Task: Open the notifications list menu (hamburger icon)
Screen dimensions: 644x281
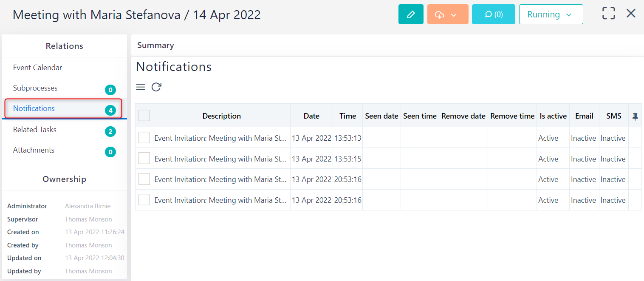Action: tap(140, 87)
